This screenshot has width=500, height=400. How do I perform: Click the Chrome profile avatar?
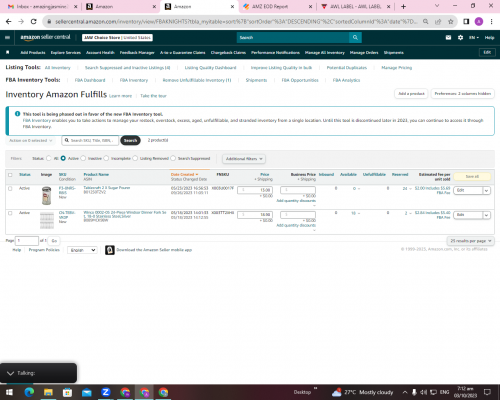(479, 21)
